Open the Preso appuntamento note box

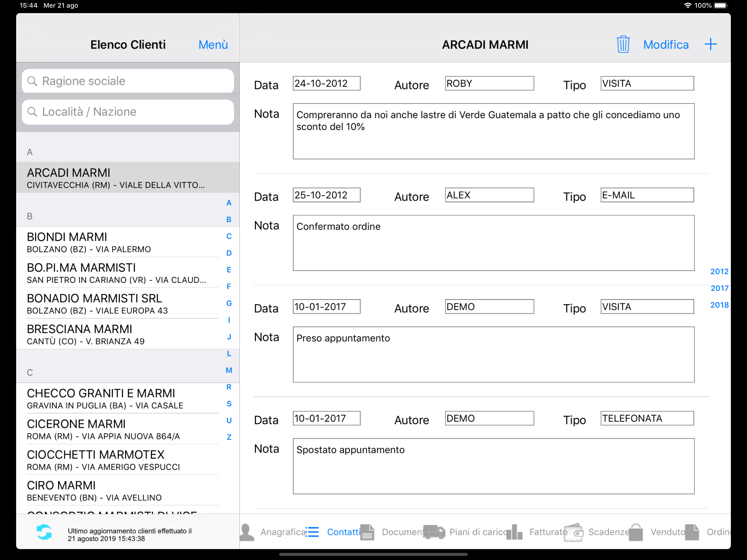point(493,354)
